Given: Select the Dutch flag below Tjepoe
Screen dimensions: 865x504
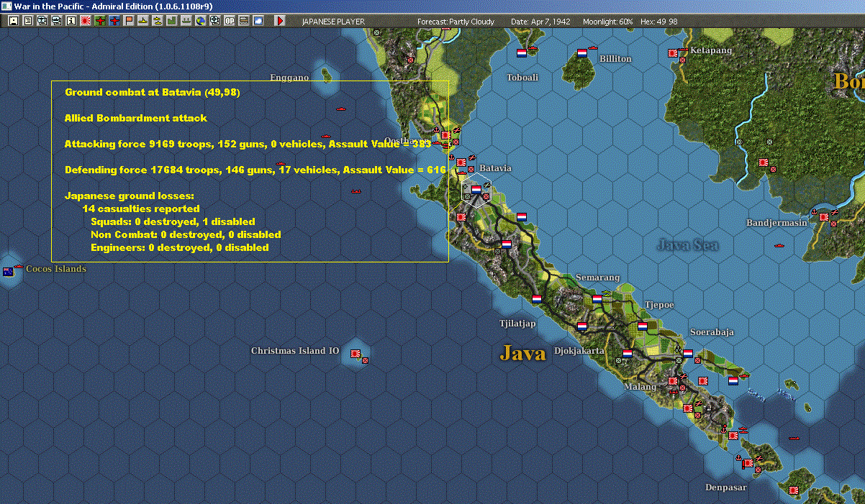Looking at the screenshot, I should [643, 326].
